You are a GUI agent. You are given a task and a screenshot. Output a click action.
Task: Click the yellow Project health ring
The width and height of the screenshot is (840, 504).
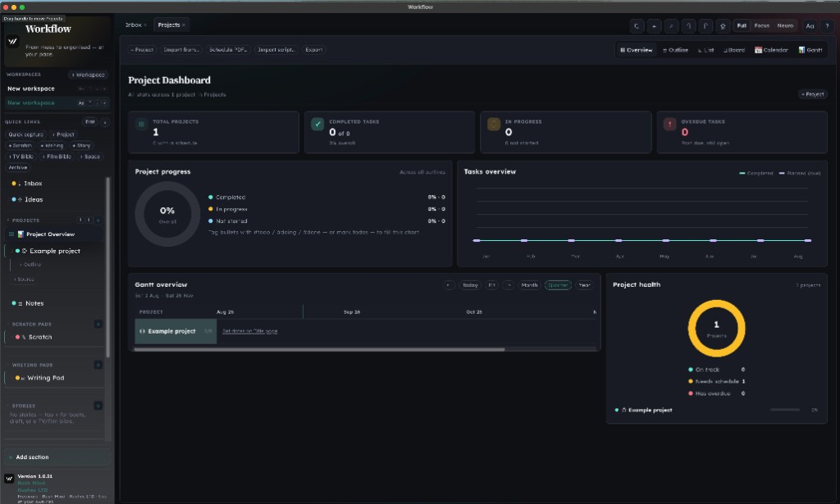coord(716,328)
